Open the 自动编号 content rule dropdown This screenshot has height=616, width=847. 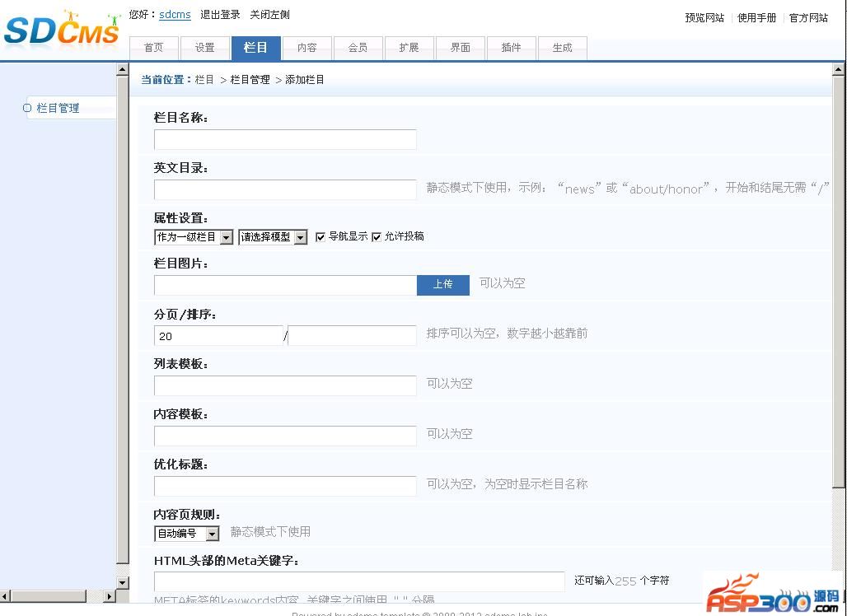[186, 534]
